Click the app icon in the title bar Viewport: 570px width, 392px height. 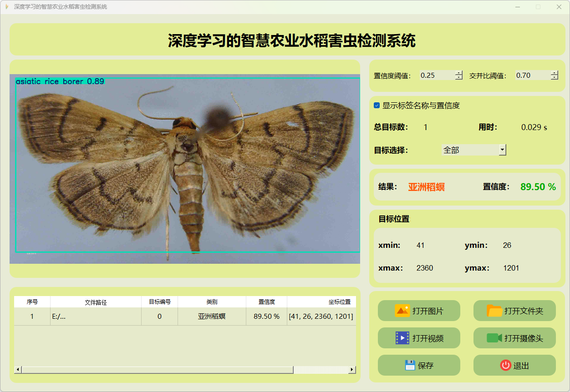(x=6, y=7)
